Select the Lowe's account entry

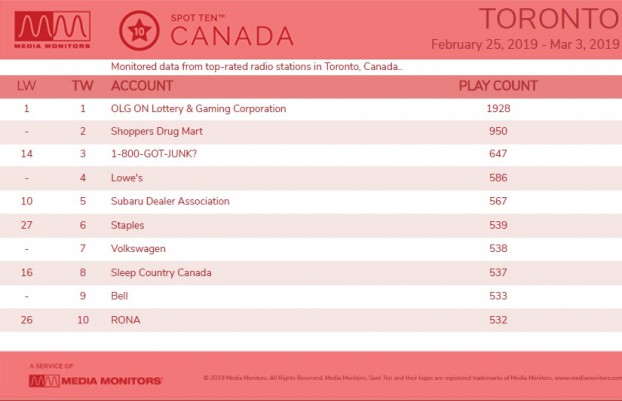[127, 178]
